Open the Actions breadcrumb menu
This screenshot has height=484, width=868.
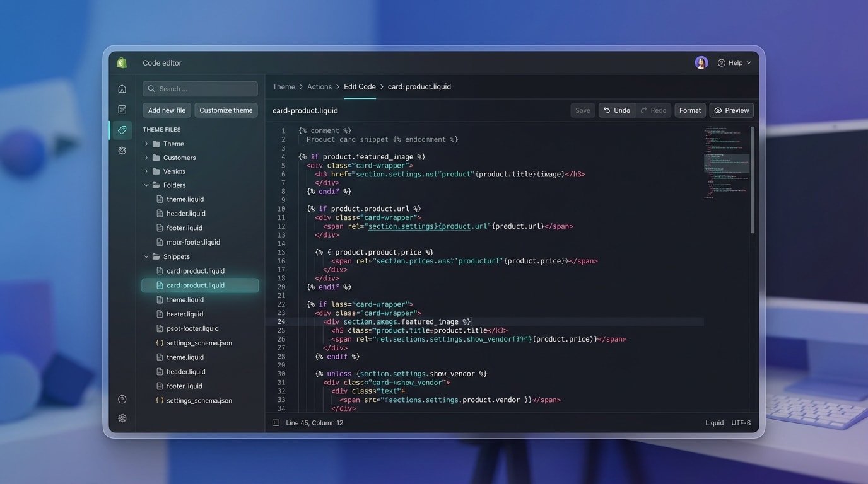tap(319, 86)
